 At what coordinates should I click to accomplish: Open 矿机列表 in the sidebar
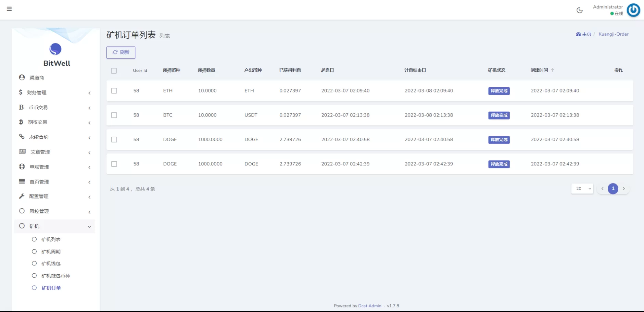click(x=51, y=239)
